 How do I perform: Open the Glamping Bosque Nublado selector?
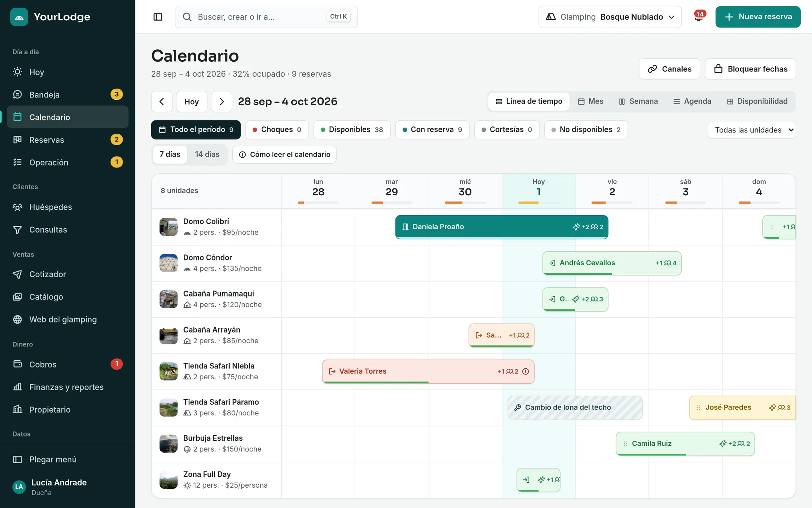[610, 17]
